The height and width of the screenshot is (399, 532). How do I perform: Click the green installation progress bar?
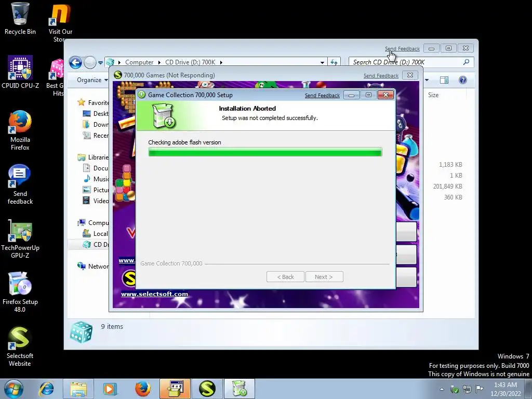(x=265, y=152)
